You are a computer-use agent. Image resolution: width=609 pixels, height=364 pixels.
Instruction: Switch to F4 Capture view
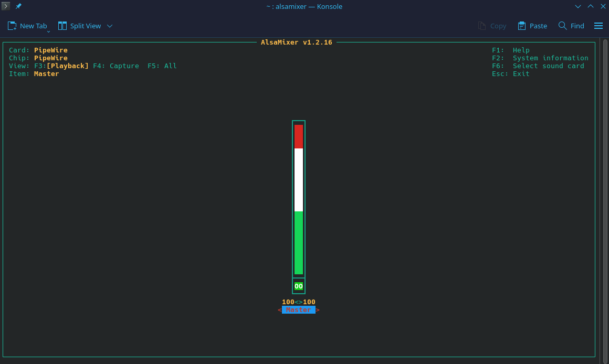[116, 66]
